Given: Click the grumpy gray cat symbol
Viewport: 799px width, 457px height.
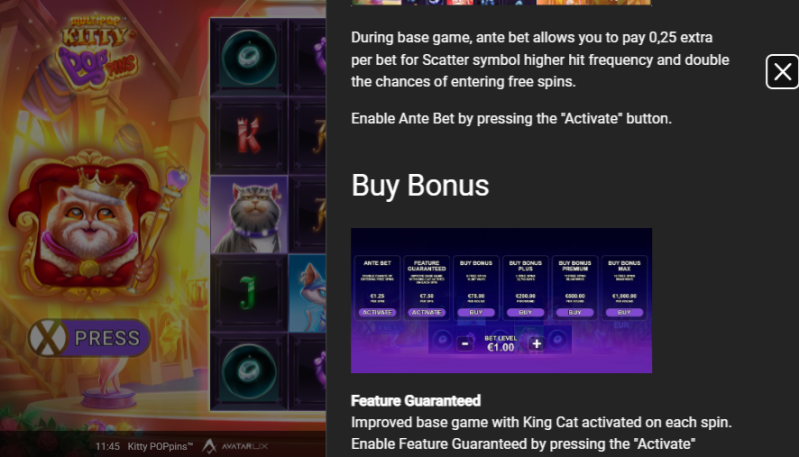Looking at the screenshot, I should point(249,215).
